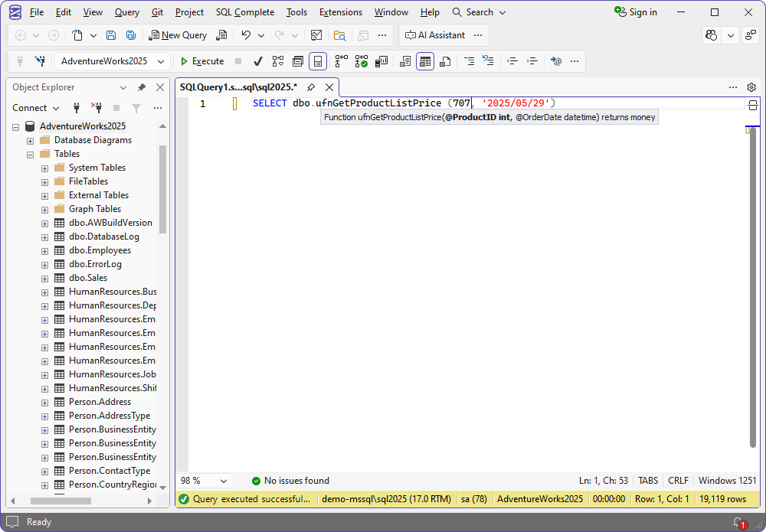Toggle Results to Grid mode
The image size is (766, 532).
pos(425,61)
